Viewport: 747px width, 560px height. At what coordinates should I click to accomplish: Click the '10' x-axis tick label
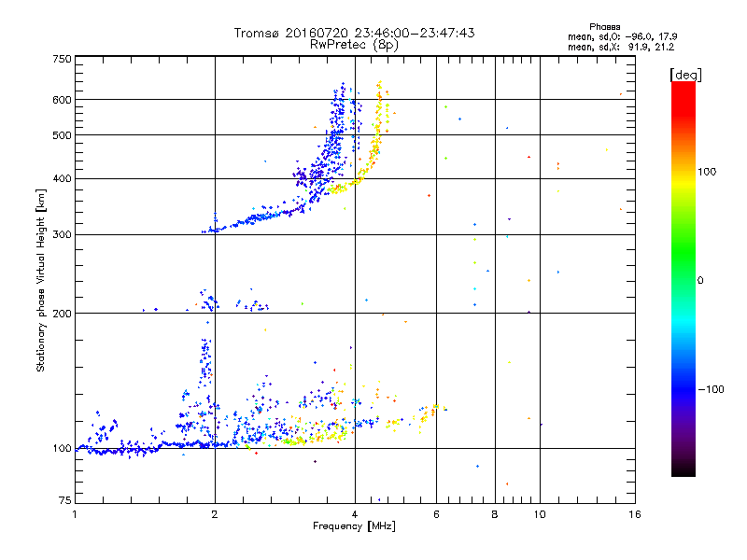[x=540, y=514]
